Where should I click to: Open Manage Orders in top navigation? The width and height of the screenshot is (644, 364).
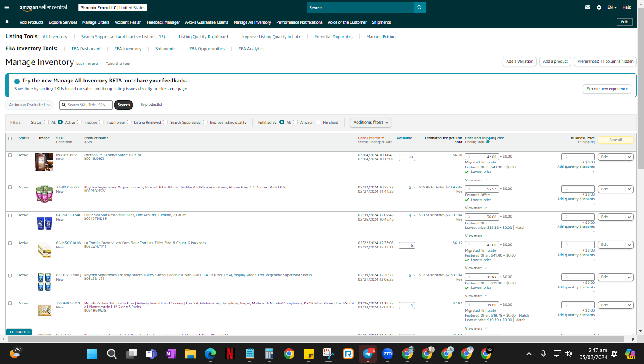click(x=96, y=22)
